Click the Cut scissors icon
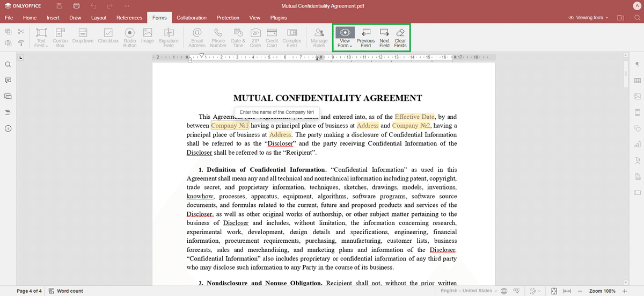The height and width of the screenshot is (296, 644). tap(21, 32)
